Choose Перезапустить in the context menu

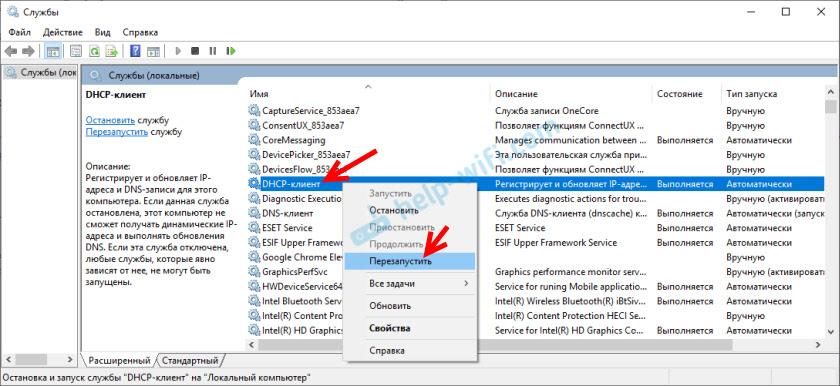pos(409,261)
